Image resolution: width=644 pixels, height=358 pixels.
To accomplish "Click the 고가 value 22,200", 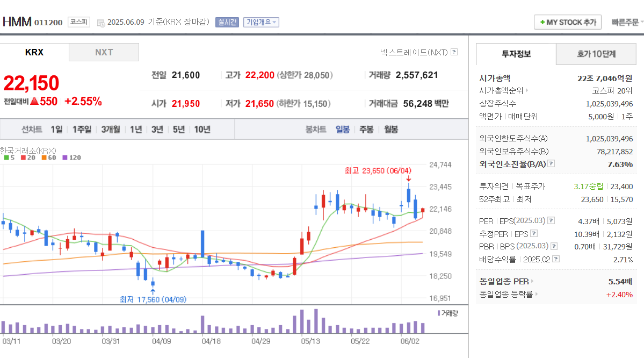I will click(x=259, y=75).
